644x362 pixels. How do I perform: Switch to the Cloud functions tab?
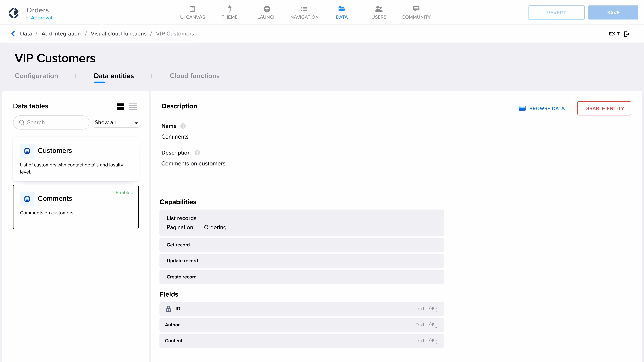click(194, 76)
